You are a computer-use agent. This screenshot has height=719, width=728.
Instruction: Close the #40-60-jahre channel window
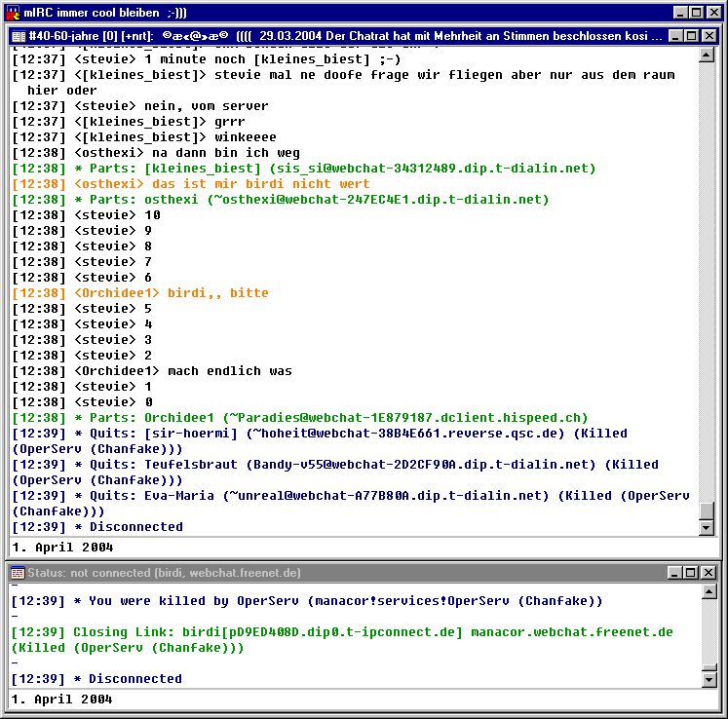point(708,35)
